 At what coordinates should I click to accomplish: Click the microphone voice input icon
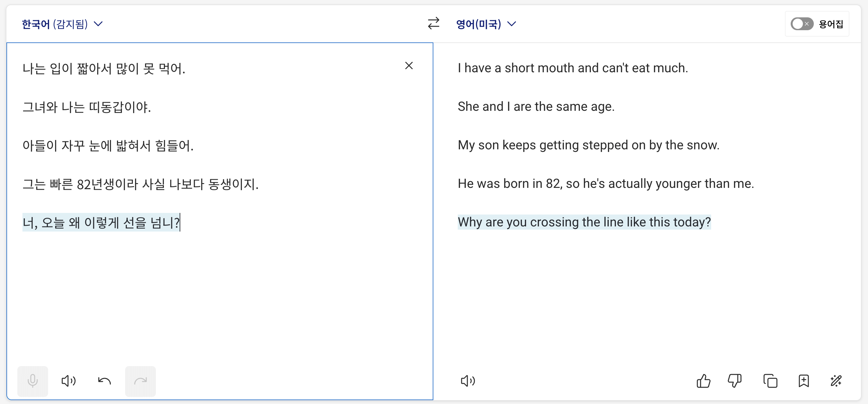(32, 381)
